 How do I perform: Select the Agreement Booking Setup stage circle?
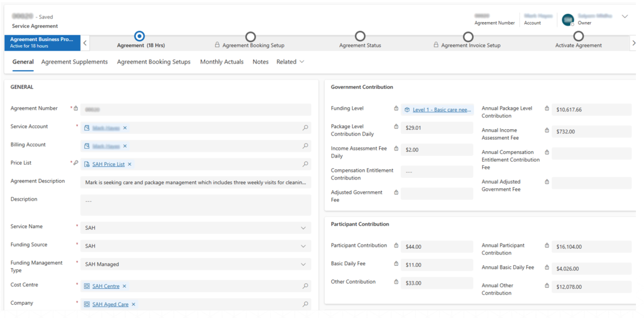250,37
